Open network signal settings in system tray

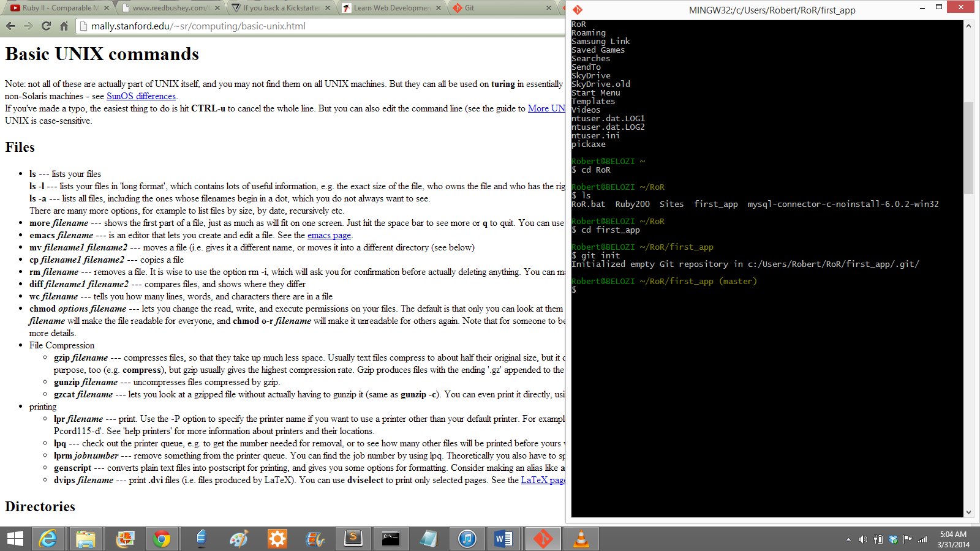(x=922, y=539)
